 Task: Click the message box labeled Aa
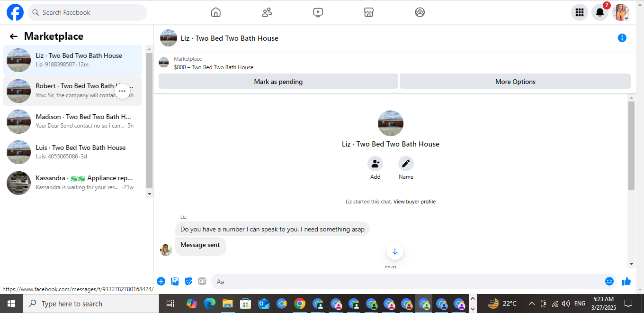coord(413,281)
